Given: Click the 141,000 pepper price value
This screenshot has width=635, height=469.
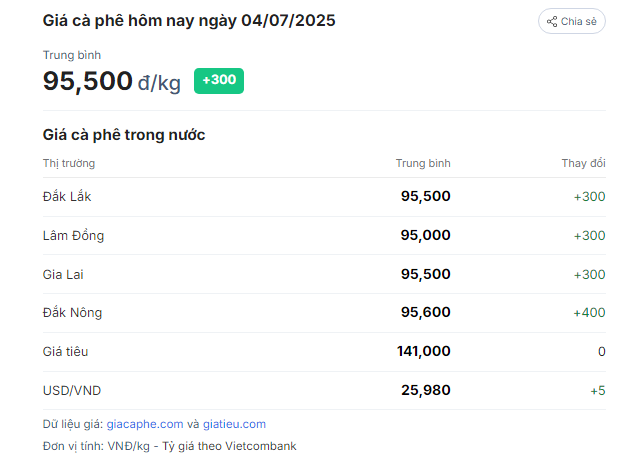Looking at the screenshot, I should (x=424, y=351).
